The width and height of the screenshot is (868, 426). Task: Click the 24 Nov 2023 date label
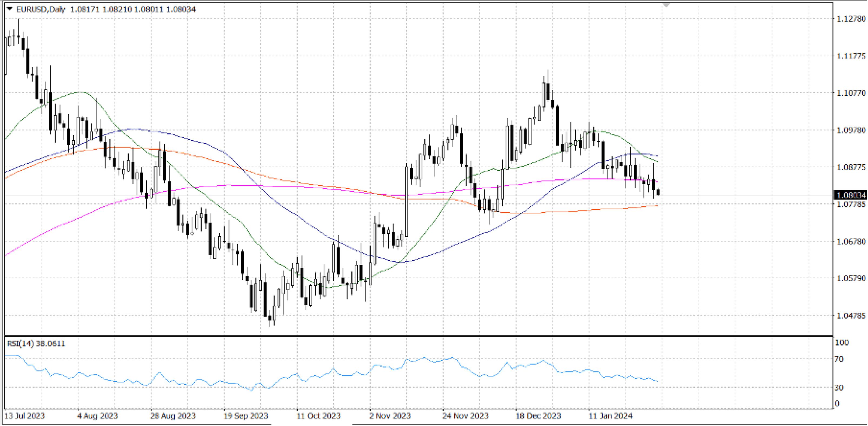pyautogui.click(x=465, y=416)
